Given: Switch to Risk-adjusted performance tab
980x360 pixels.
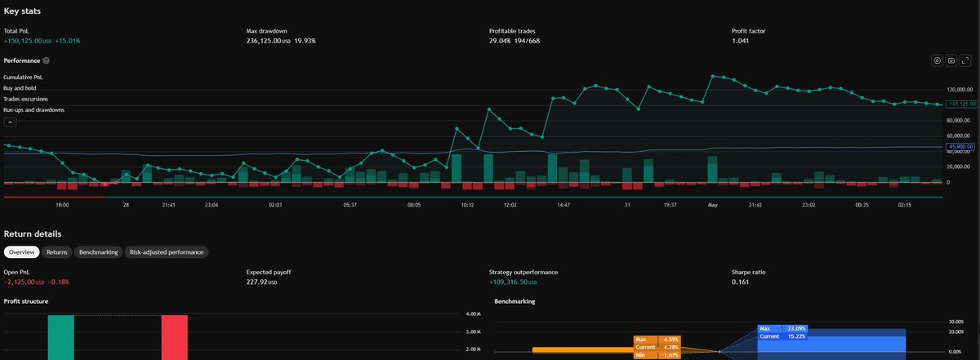Looking at the screenshot, I should click(167, 253).
